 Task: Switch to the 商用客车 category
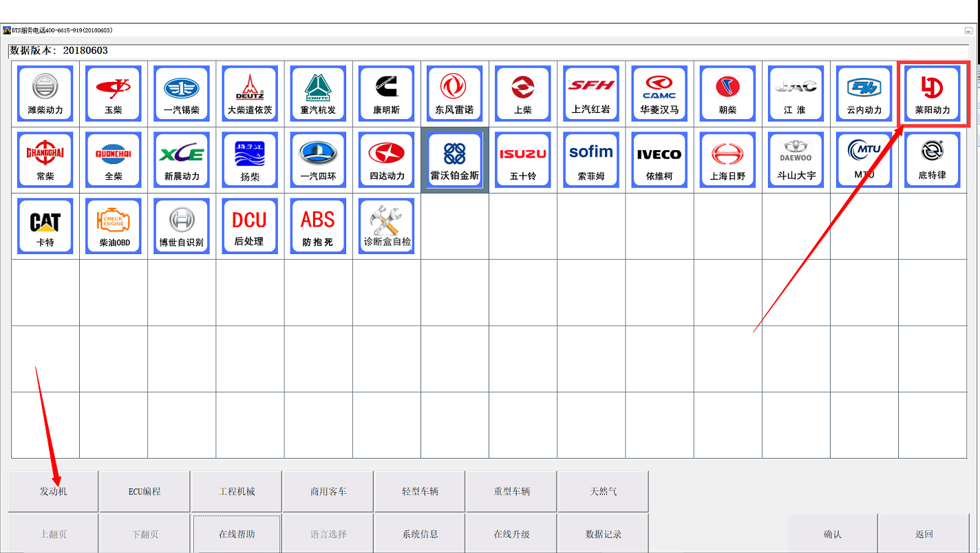[328, 492]
